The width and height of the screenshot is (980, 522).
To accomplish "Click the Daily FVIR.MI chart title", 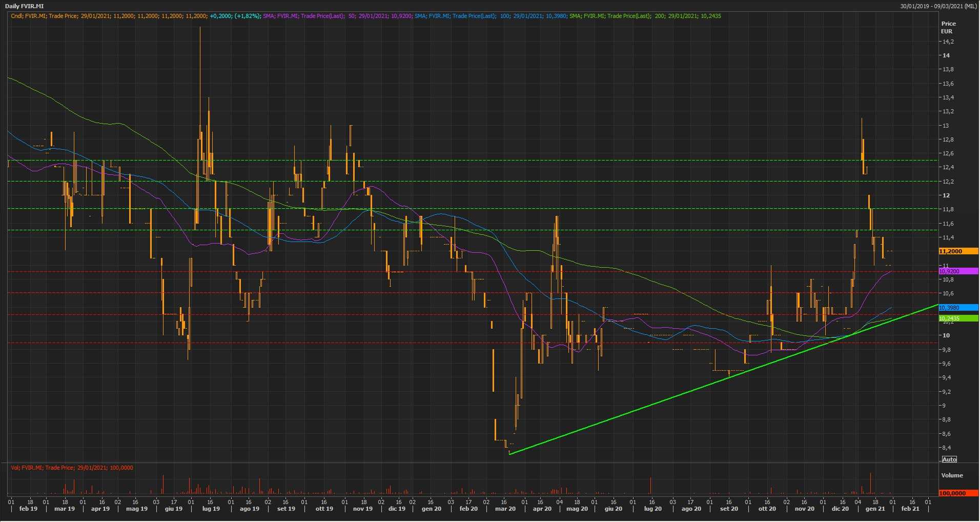I will click(x=24, y=6).
